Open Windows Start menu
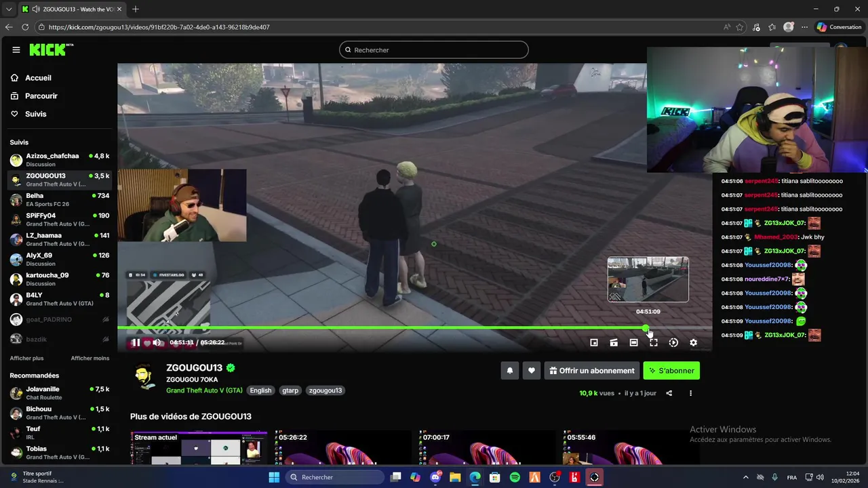The width and height of the screenshot is (868, 488). 274,477
